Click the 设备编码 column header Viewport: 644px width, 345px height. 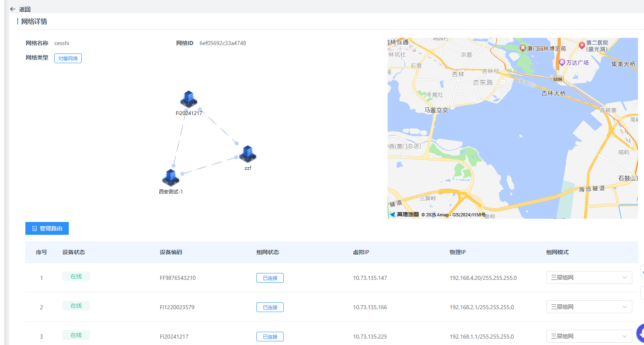(171, 252)
